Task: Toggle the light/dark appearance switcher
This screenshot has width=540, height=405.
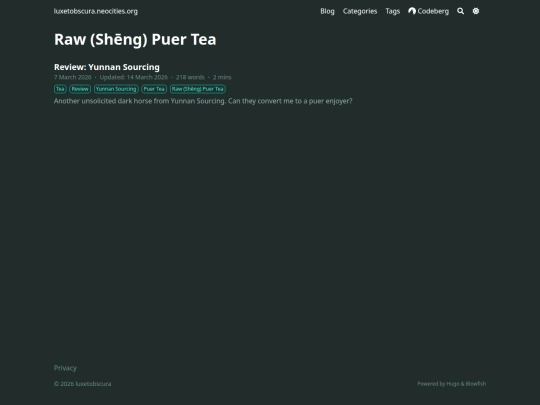Action: [476, 11]
